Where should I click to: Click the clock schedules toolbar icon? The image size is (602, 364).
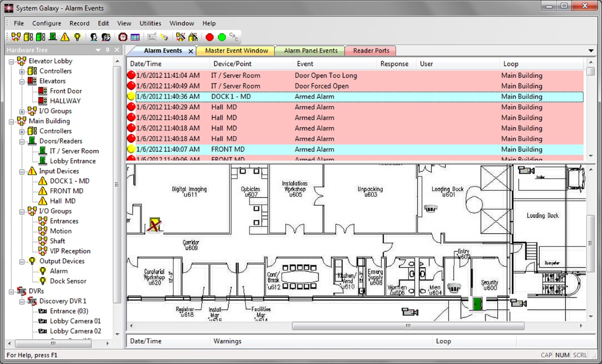click(x=122, y=37)
